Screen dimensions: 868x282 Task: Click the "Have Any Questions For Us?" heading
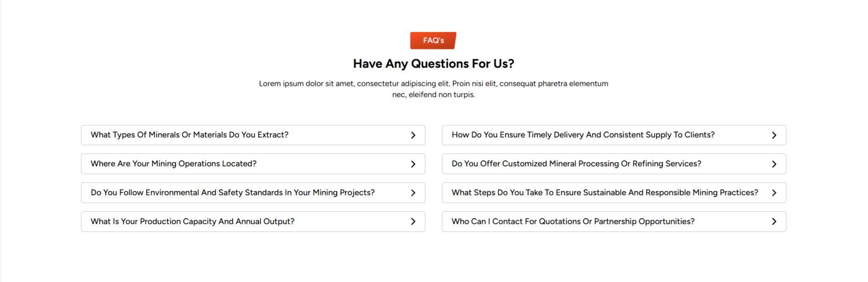pyautogui.click(x=434, y=64)
